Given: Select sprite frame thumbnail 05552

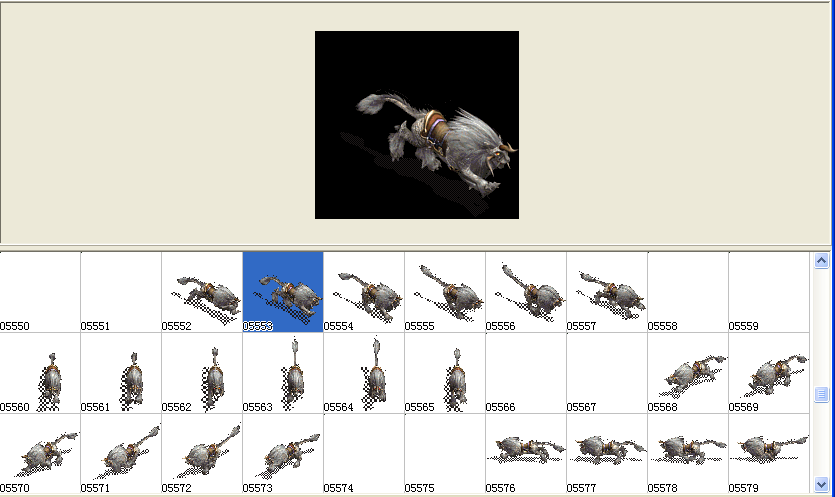Looking at the screenshot, I should [202, 292].
